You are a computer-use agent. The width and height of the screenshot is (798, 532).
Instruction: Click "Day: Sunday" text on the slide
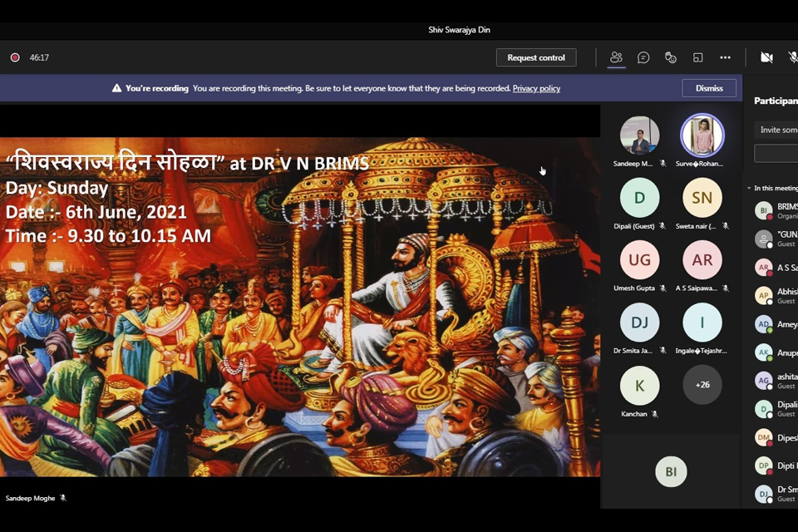coord(57,188)
